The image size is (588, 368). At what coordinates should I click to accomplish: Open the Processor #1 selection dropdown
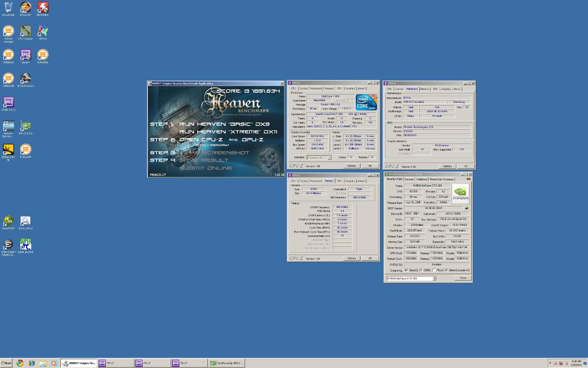point(329,158)
